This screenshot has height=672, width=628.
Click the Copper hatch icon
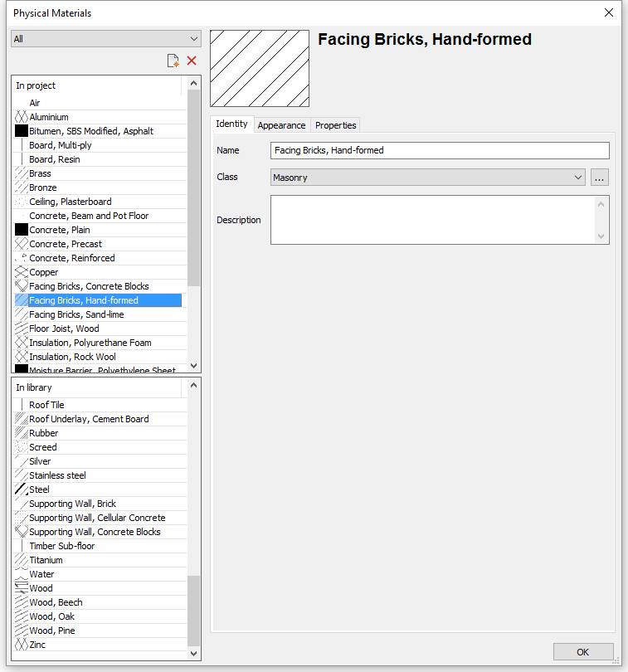pyautogui.click(x=22, y=272)
